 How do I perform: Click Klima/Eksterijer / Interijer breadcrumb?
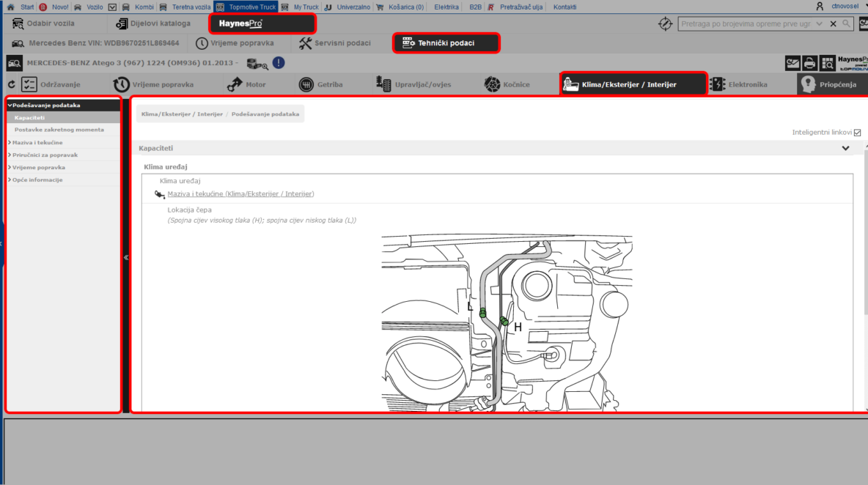point(182,114)
